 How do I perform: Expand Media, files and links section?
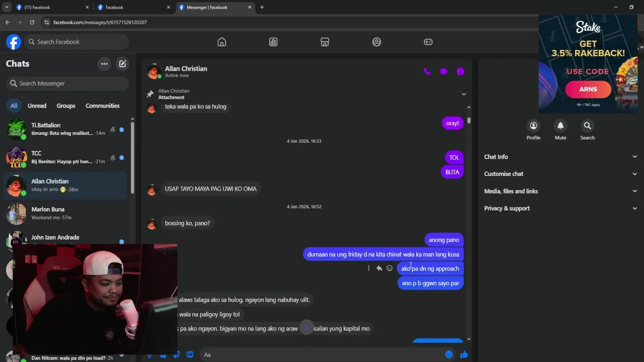(560, 191)
